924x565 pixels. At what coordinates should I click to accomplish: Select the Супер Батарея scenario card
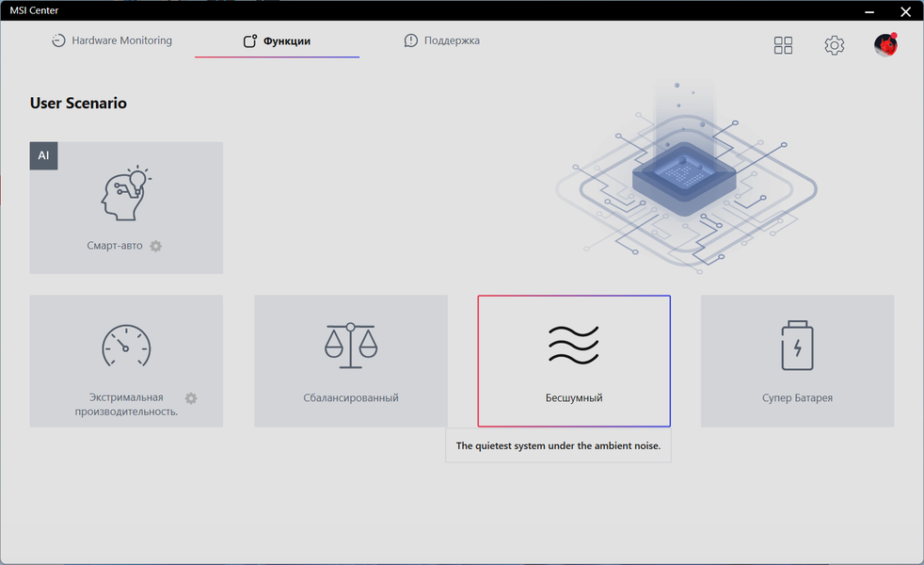pyautogui.click(x=797, y=361)
